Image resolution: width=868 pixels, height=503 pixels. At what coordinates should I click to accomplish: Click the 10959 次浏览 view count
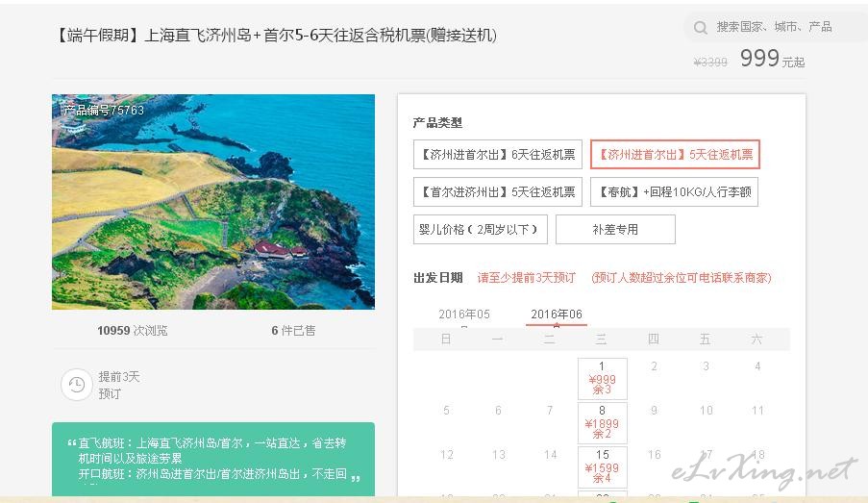point(133,331)
